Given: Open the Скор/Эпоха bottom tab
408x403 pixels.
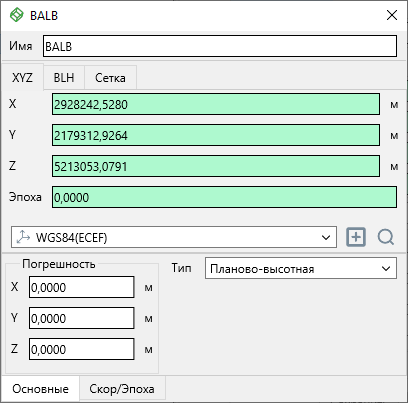Looking at the screenshot, I should coord(122,389).
